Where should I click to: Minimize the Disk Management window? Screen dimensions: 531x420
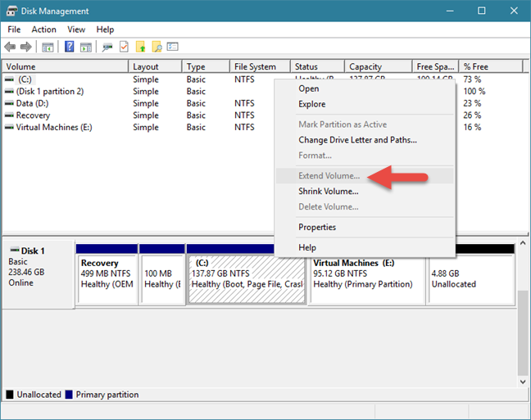pos(450,11)
